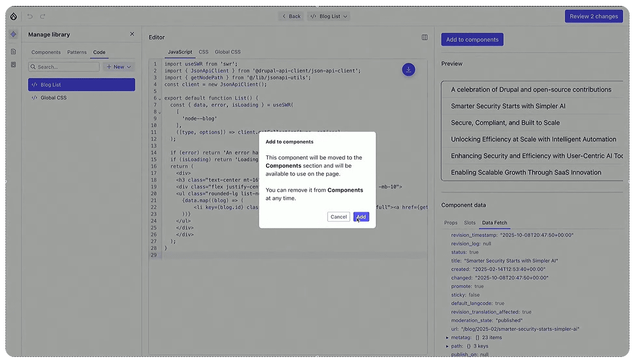
Task: Click the undo arrow icon
Action: click(x=30, y=16)
